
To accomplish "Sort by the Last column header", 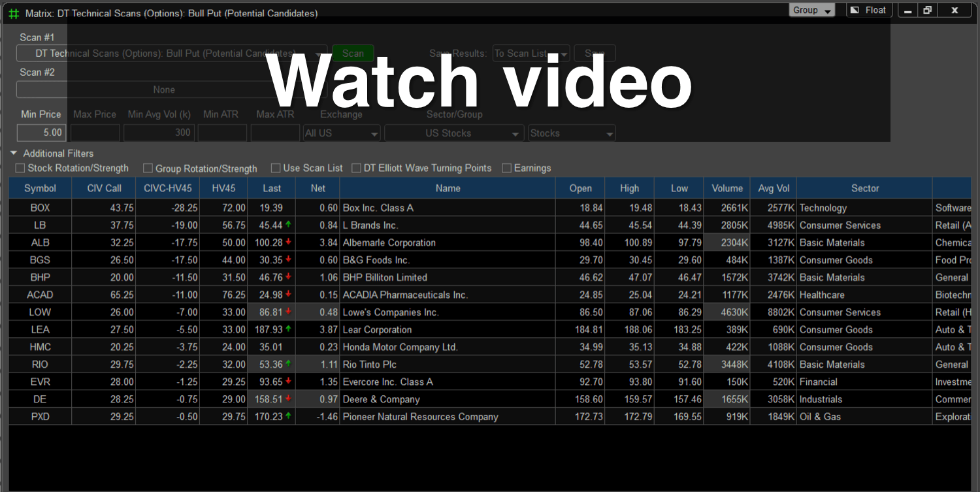I will 272,188.
